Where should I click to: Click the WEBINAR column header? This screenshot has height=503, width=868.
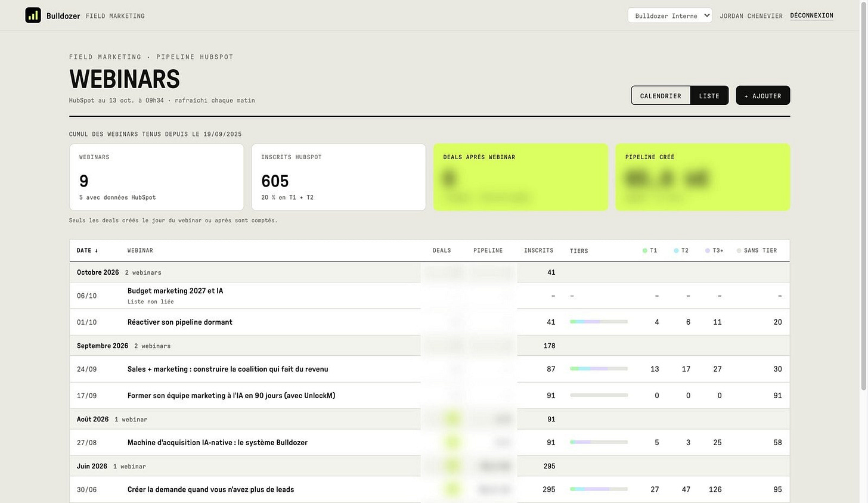coord(140,250)
